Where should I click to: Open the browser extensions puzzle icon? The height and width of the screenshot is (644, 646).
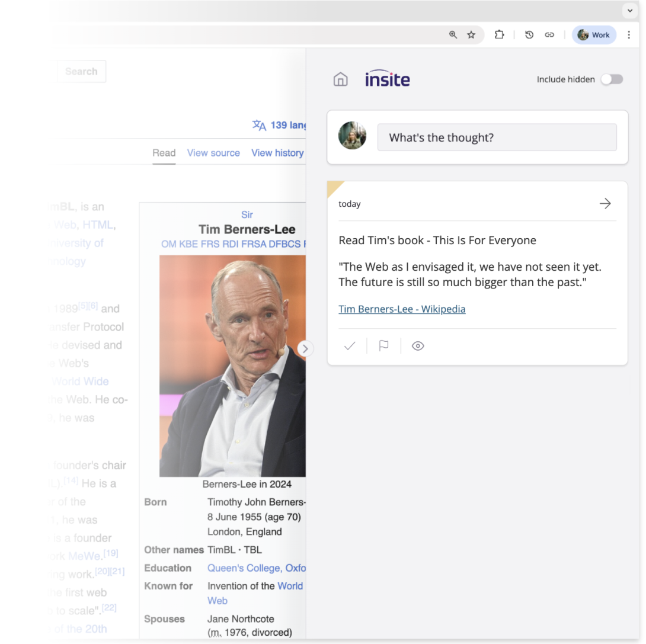pyautogui.click(x=499, y=34)
